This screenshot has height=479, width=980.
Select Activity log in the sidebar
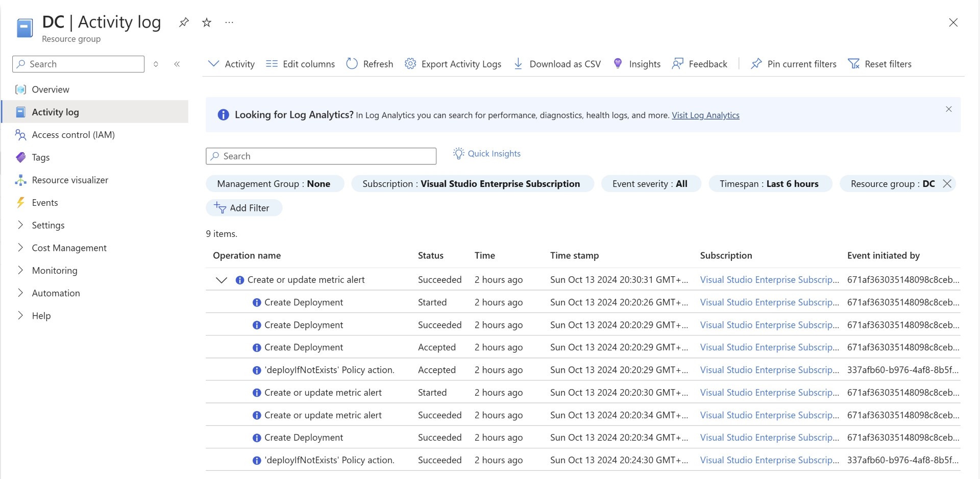point(95,112)
